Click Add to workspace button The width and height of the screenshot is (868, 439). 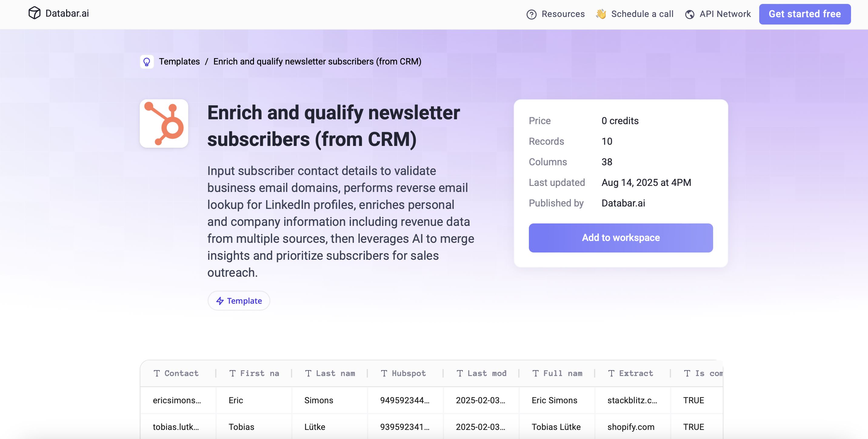coord(621,238)
